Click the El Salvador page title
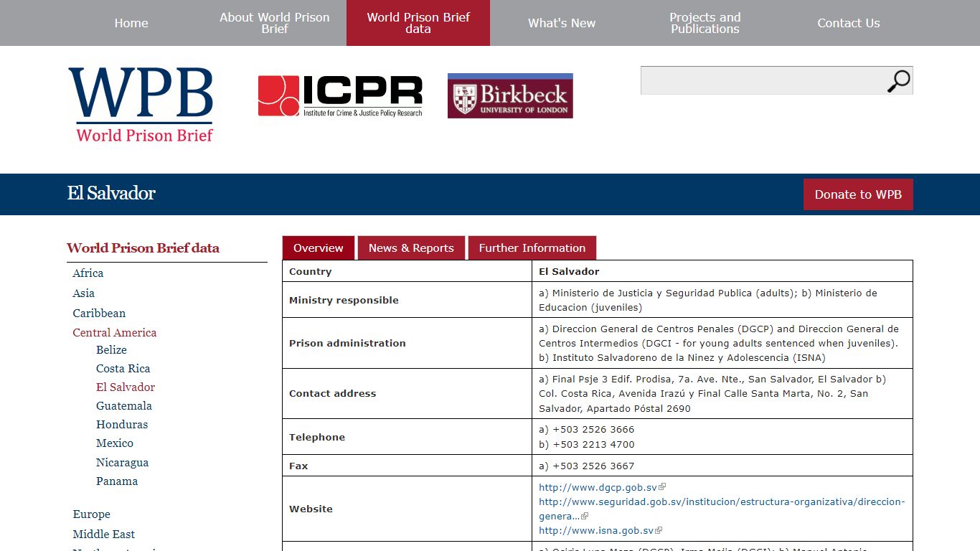The image size is (980, 551). click(111, 194)
